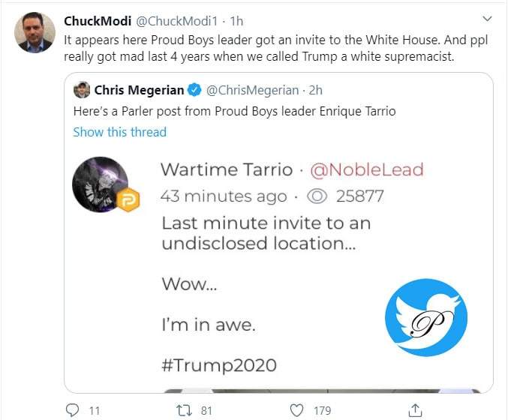Click the Wartime Tarrio profile picture

click(x=101, y=184)
